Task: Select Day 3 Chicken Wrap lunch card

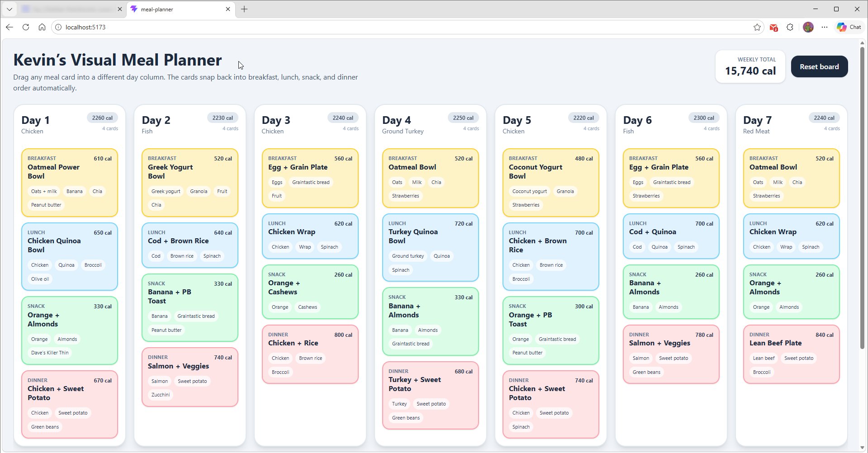Action: point(310,236)
